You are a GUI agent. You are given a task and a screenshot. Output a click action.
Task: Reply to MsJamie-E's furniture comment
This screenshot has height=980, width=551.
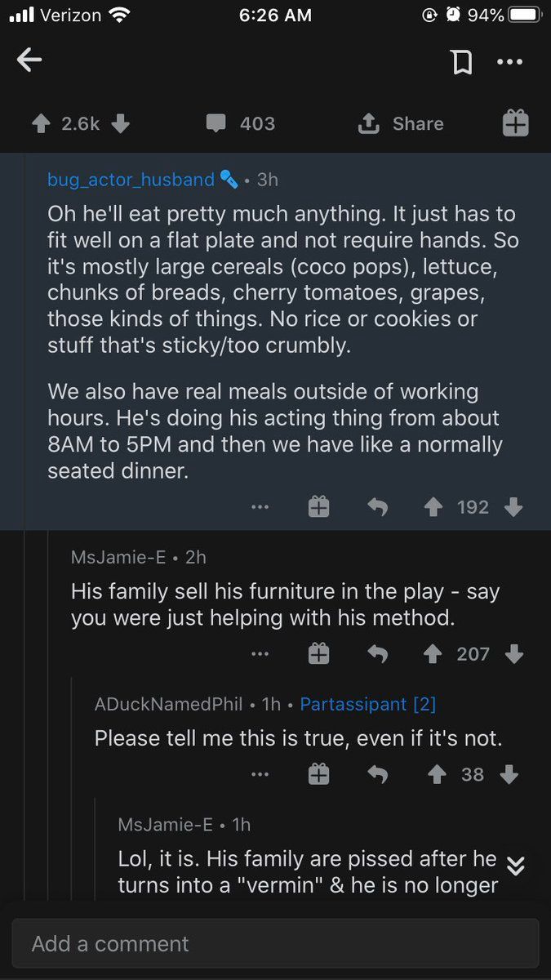click(x=377, y=653)
